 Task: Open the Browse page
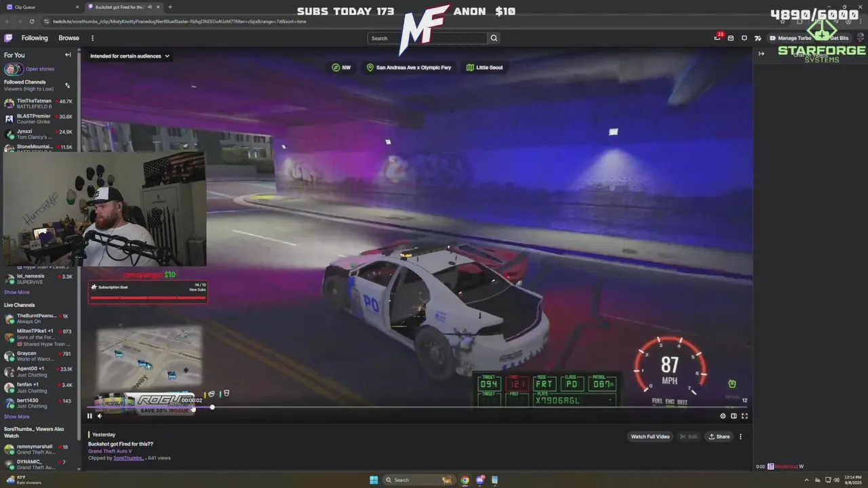68,38
